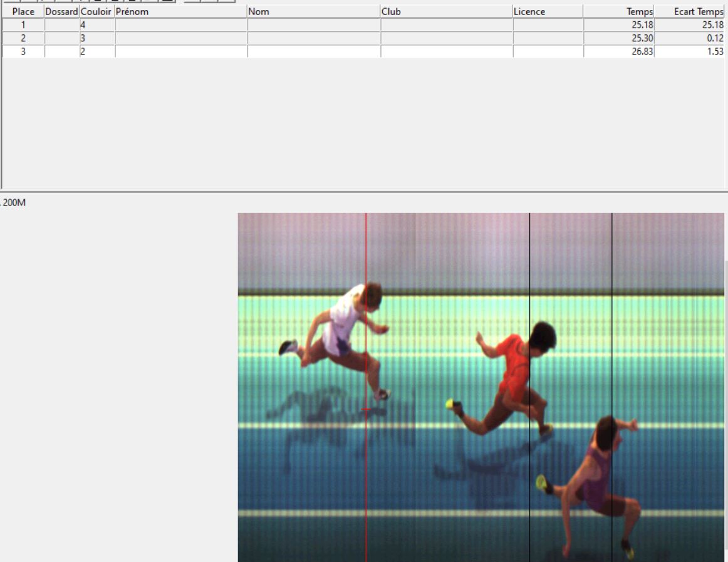Select the Temps value 26.83

coord(642,51)
